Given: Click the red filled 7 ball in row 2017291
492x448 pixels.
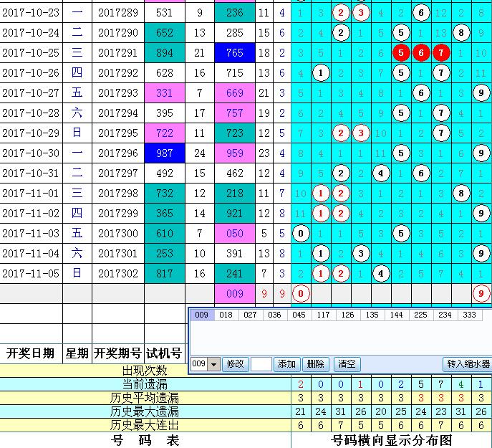Looking at the screenshot, I should [441, 53].
